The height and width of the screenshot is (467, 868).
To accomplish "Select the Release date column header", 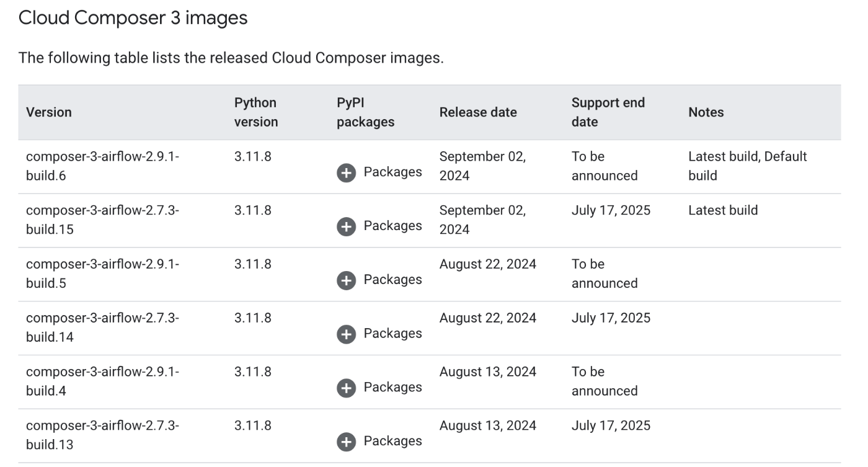I will [x=478, y=112].
